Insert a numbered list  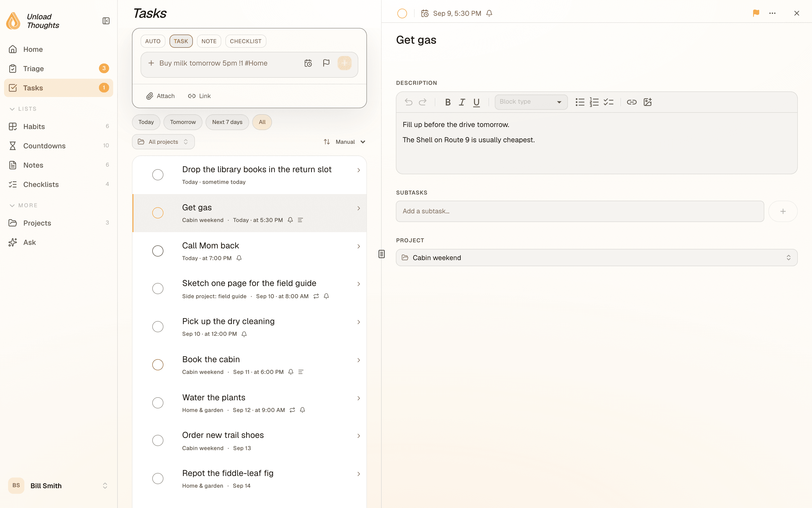[594, 102]
